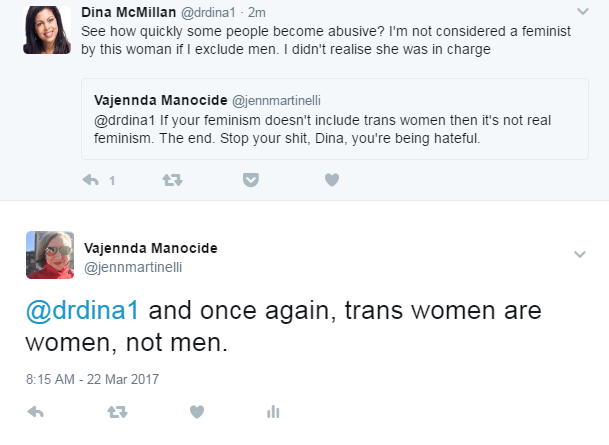Visit Dina McMillan's profile name link
Screen dimensions: 609x445
tap(129, 12)
